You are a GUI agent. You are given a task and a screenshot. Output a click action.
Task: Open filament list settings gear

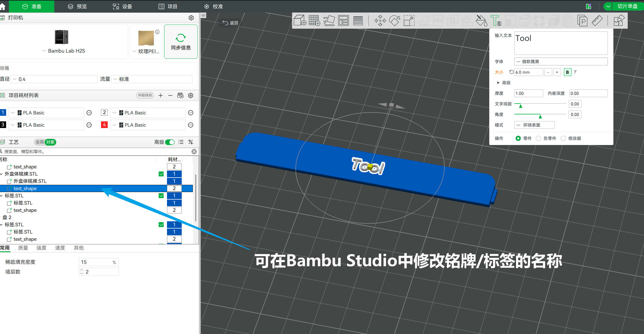pos(191,95)
